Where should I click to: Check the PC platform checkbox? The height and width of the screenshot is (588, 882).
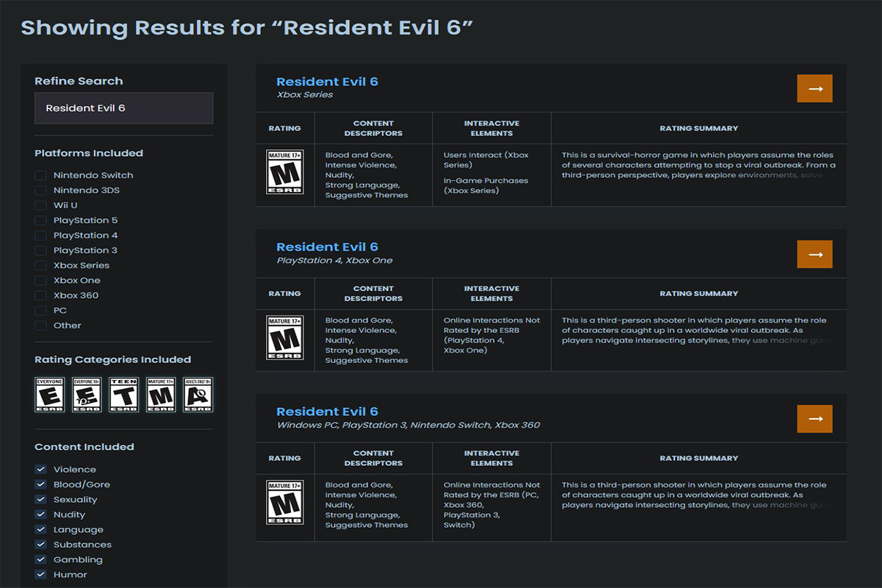(40, 310)
